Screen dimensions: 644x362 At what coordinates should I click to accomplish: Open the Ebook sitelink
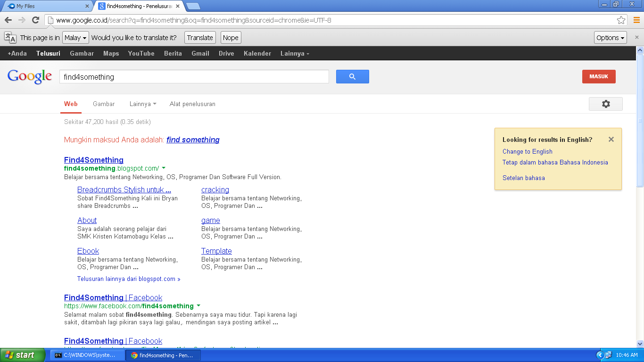coord(88,251)
